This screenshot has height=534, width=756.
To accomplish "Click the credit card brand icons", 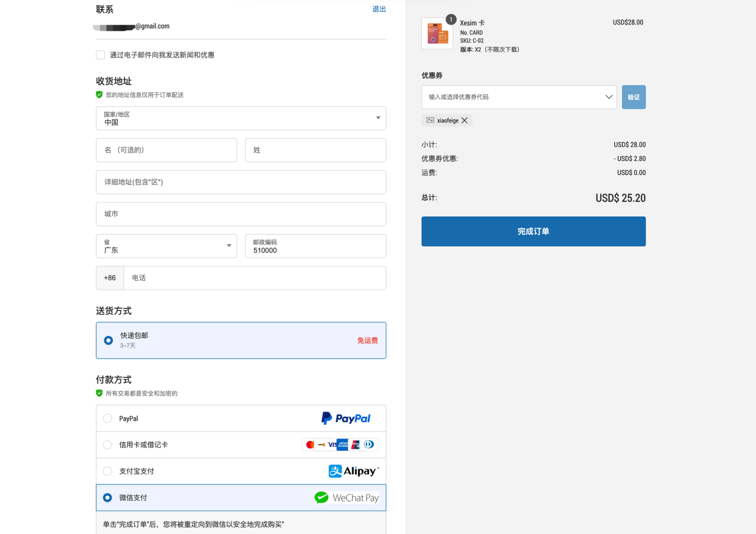I will click(340, 445).
